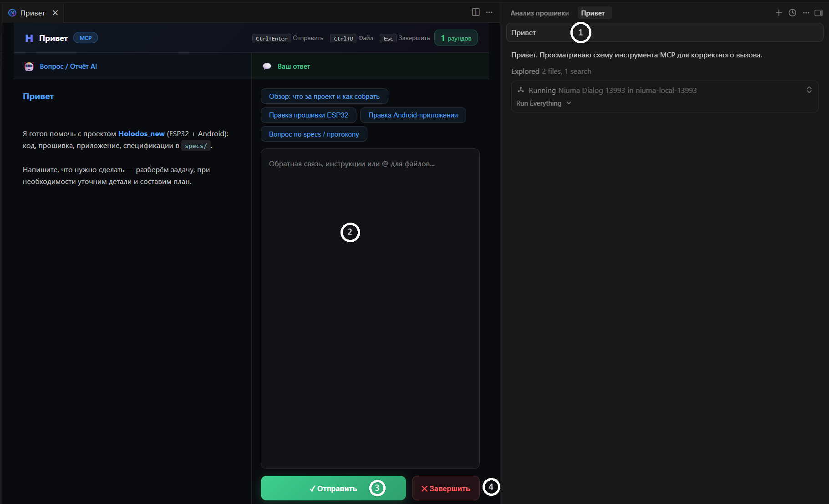Image resolution: width=829 pixels, height=504 pixels.
Task: Switch to the Анализ прошивки chat tab
Action: pyautogui.click(x=539, y=13)
